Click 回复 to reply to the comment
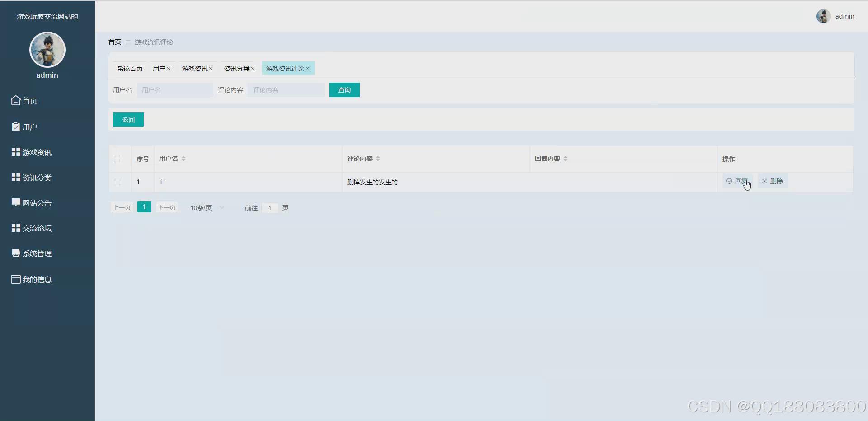This screenshot has width=868, height=421. click(x=738, y=181)
